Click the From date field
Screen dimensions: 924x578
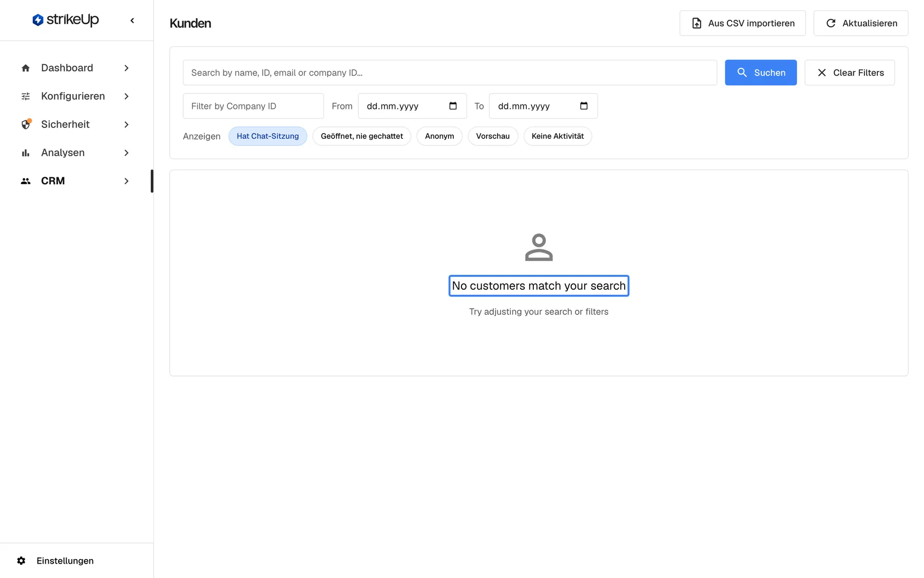(412, 106)
